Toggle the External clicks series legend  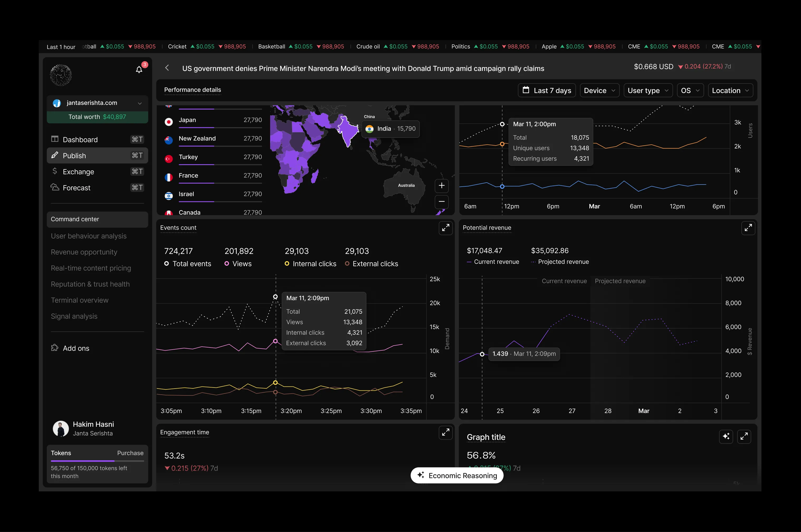point(371,264)
